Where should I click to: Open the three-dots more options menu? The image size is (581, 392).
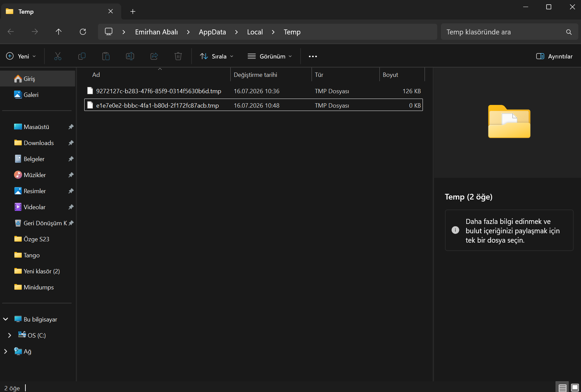(x=313, y=56)
